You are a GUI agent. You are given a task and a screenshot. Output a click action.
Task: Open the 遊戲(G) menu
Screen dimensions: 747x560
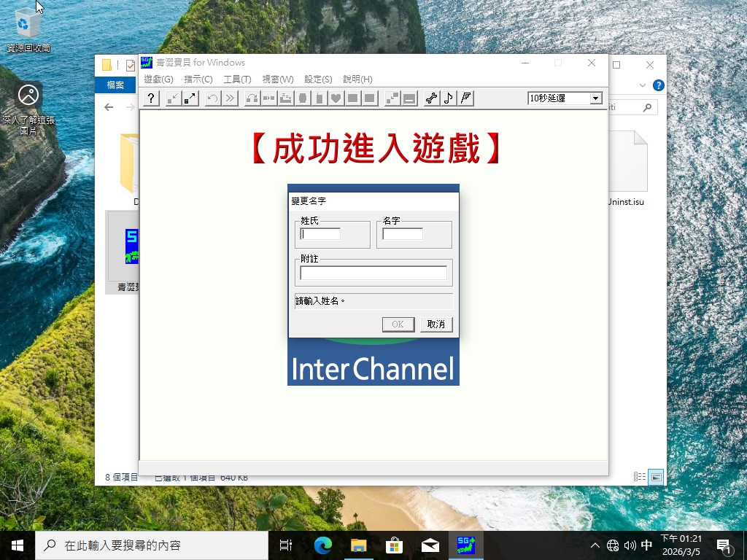click(x=158, y=79)
